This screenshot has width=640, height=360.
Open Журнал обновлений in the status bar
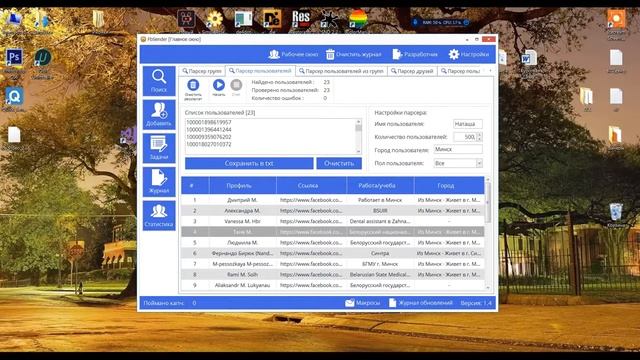(420, 303)
